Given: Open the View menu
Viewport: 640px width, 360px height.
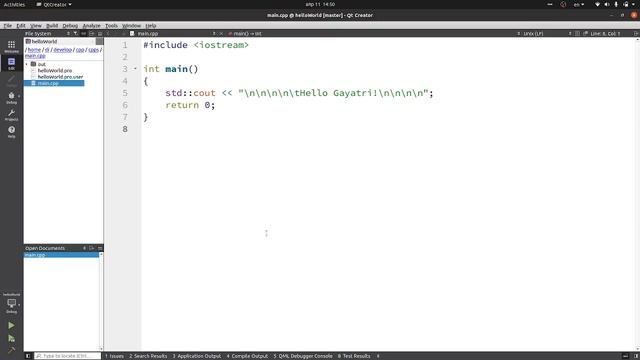Looking at the screenshot, I should [36, 25].
